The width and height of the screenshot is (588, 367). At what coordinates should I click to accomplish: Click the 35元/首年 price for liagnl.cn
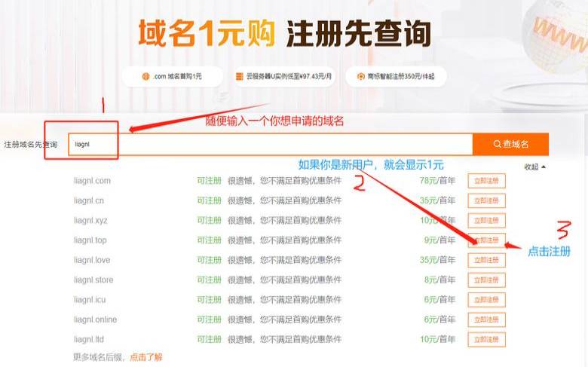[437, 200]
